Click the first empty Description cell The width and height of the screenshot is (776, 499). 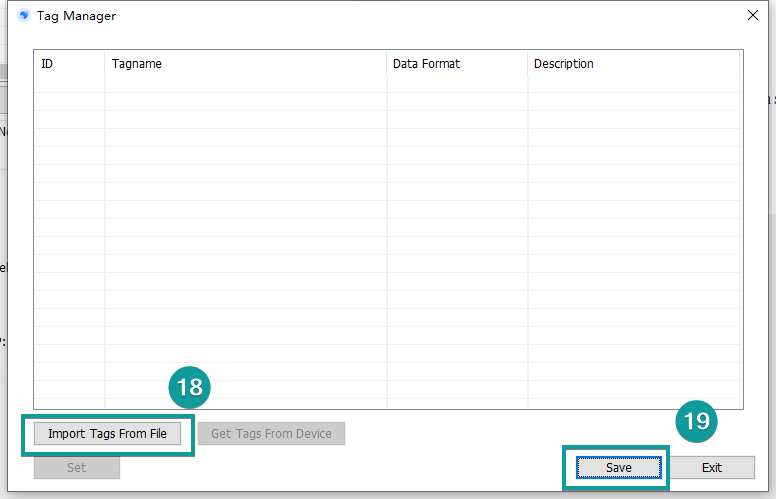(x=632, y=85)
